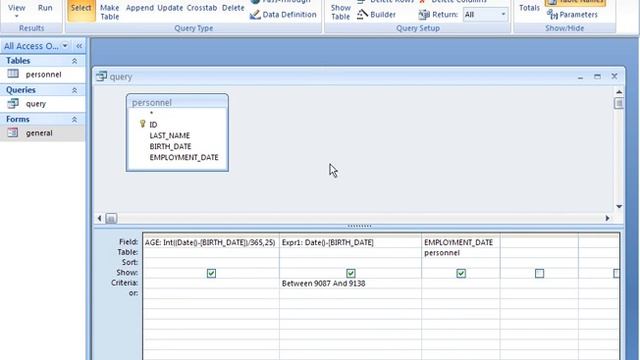Select the ID key field
640x360 pixels.
[x=153, y=124]
